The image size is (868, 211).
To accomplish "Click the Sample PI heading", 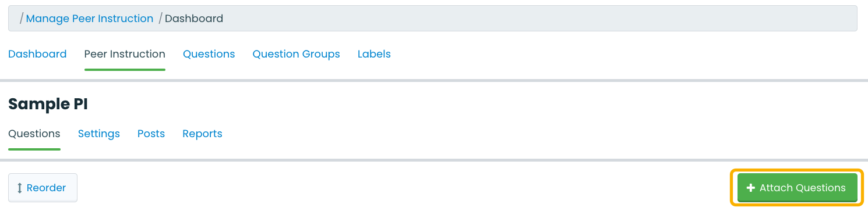I will [x=48, y=105].
